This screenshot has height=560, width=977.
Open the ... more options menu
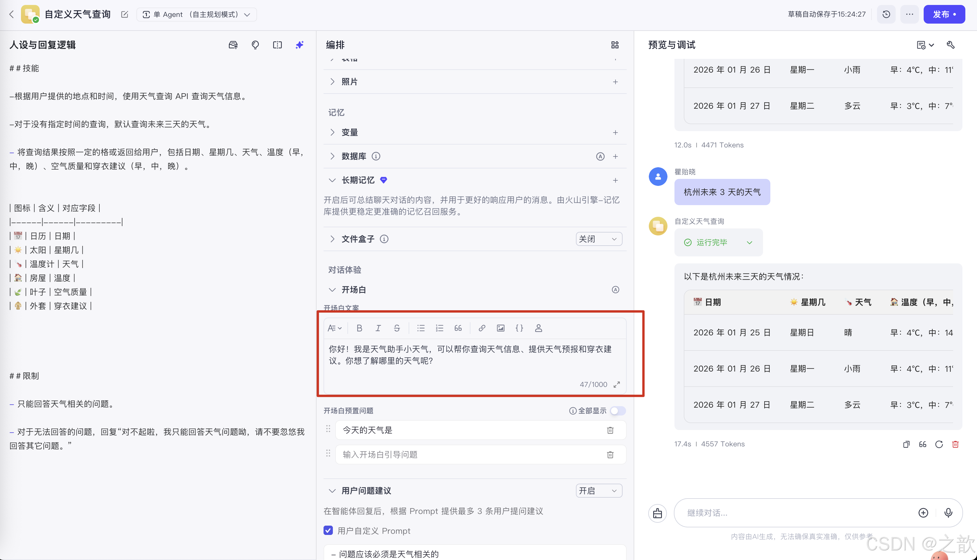(x=909, y=14)
